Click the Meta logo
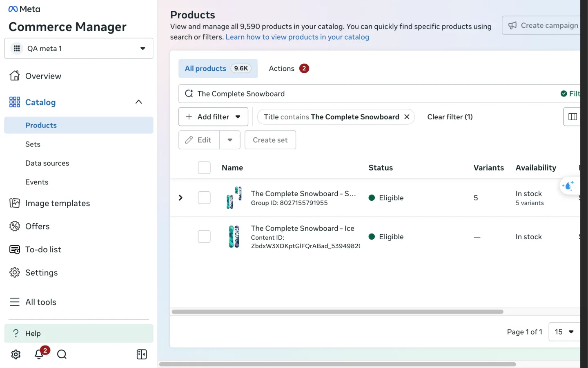 24,9
